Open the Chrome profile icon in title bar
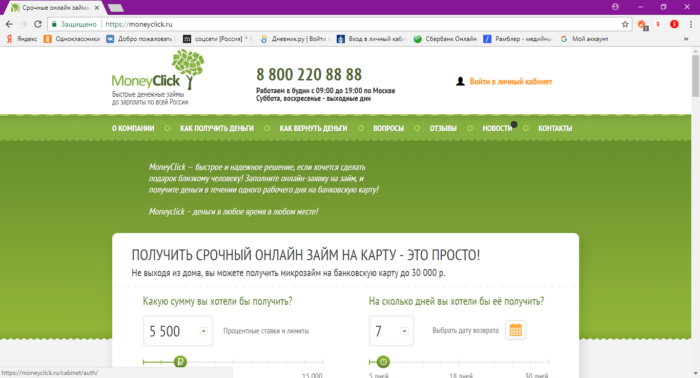700x378 pixels. (x=615, y=7)
